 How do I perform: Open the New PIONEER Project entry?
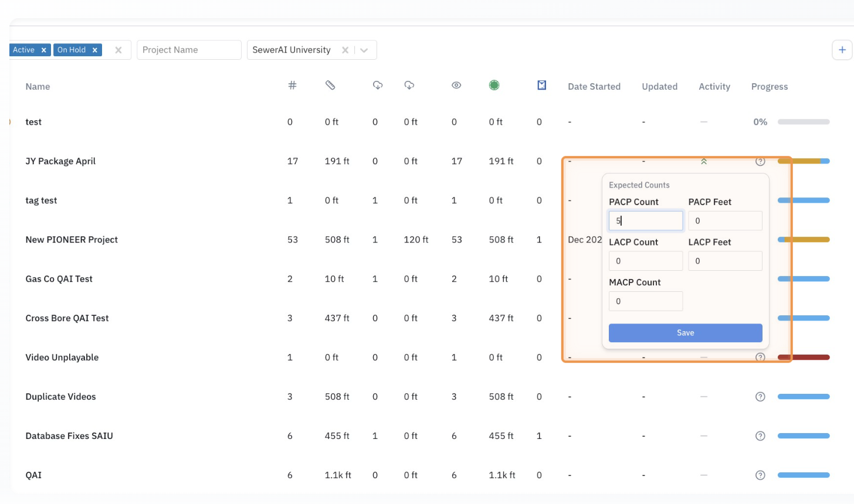coord(72,240)
